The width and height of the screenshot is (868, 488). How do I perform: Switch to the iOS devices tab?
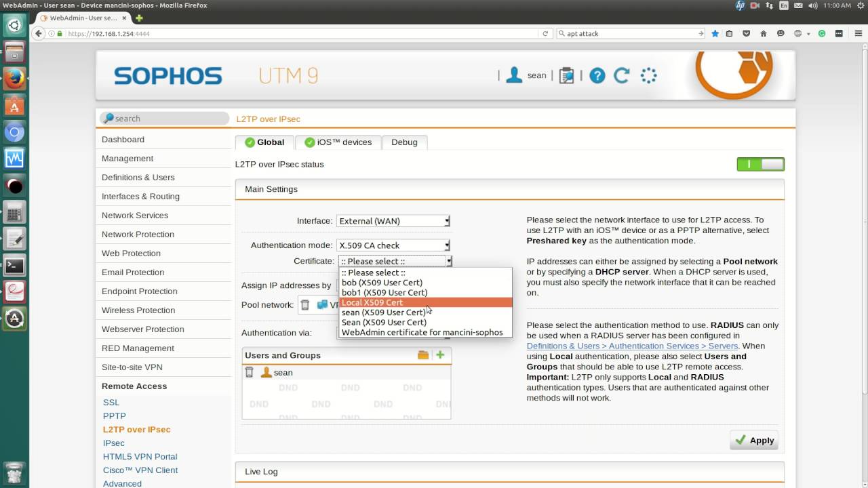338,142
